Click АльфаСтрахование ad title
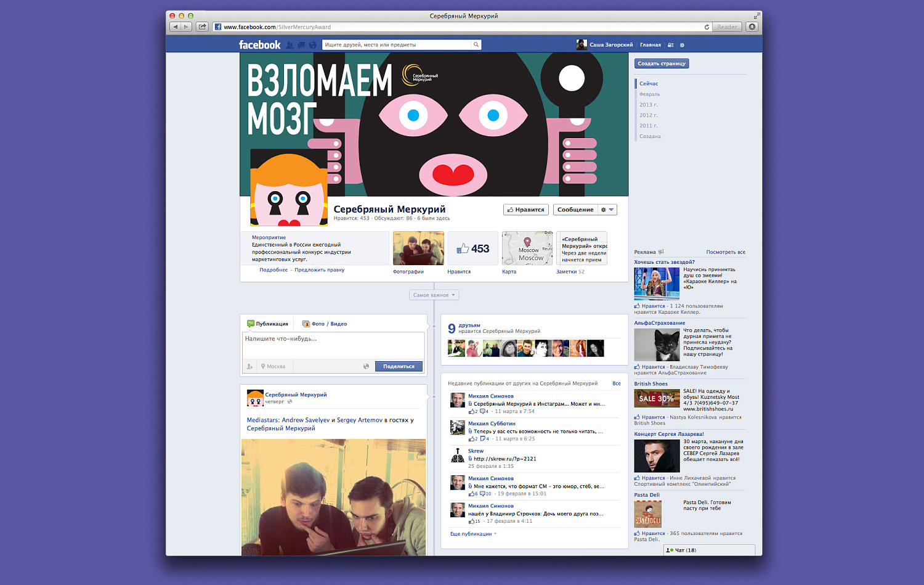 coord(659,323)
